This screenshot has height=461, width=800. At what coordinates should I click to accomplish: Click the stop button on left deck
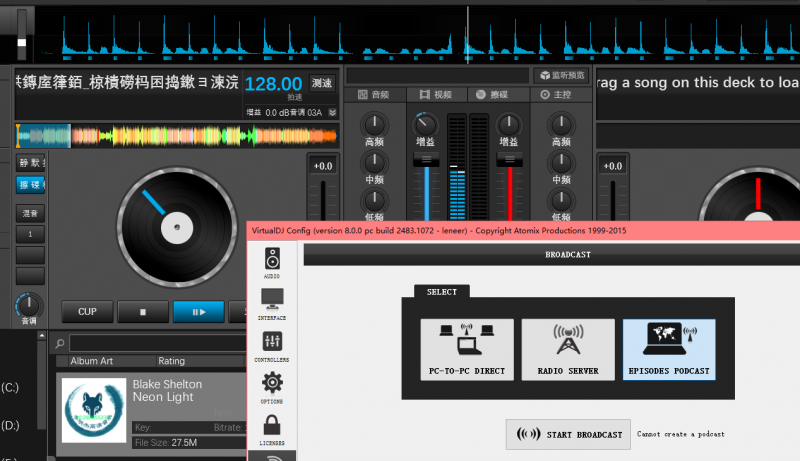click(143, 311)
